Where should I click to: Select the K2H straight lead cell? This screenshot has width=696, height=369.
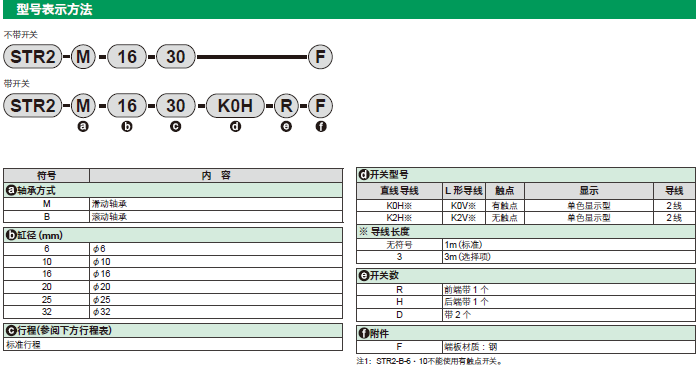pos(399,218)
